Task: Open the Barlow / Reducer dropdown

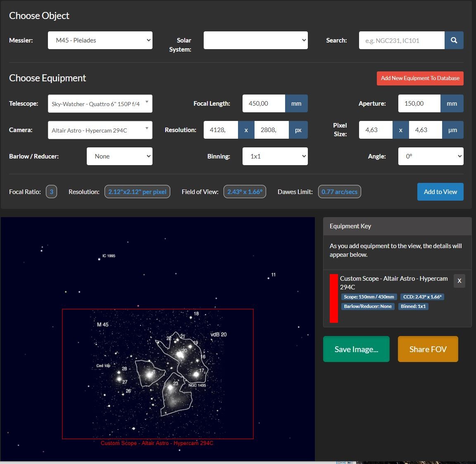Action: pos(119,156)
